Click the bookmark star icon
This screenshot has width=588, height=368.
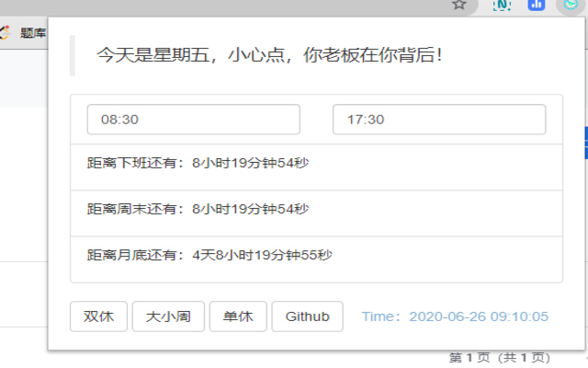coord(459,5)
